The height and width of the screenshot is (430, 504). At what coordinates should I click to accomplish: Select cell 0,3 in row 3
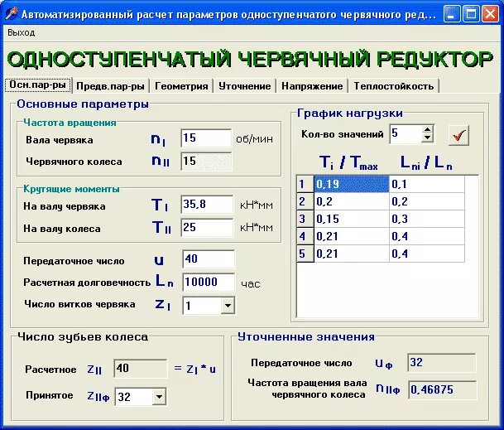[x=427, y=219]
